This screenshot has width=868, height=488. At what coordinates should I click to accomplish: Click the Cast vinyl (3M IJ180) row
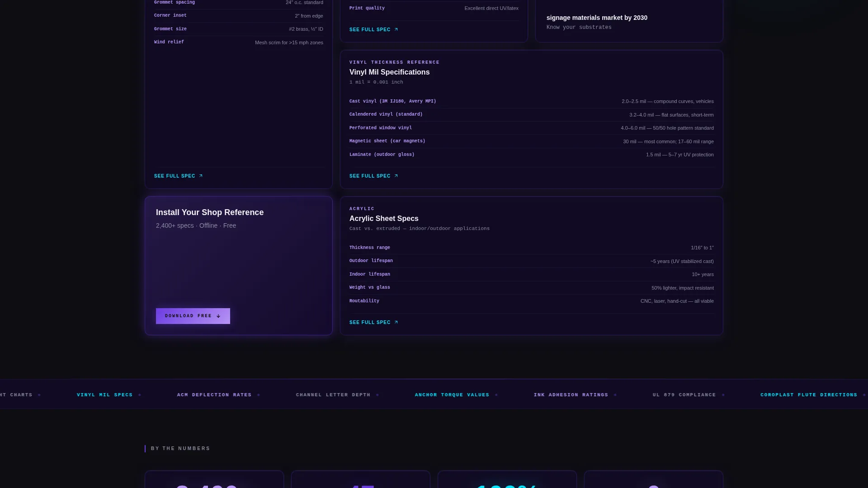[532, 102]
